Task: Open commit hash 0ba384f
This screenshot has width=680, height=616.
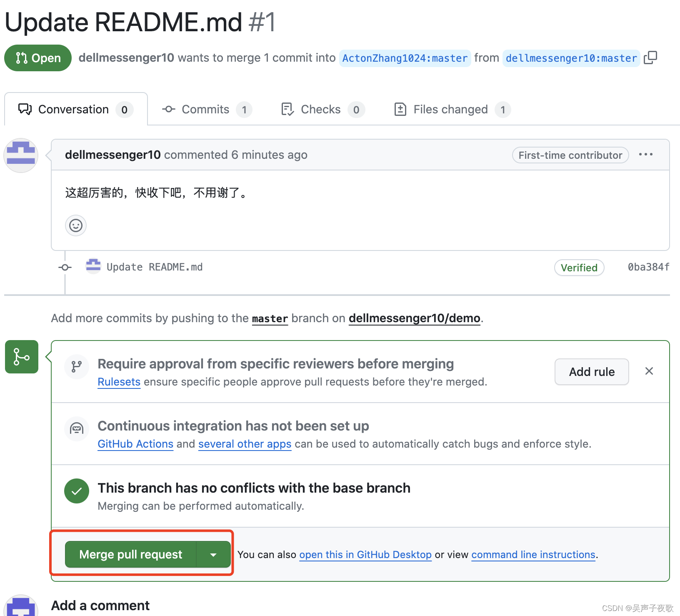Action: [x=648, y=267]
